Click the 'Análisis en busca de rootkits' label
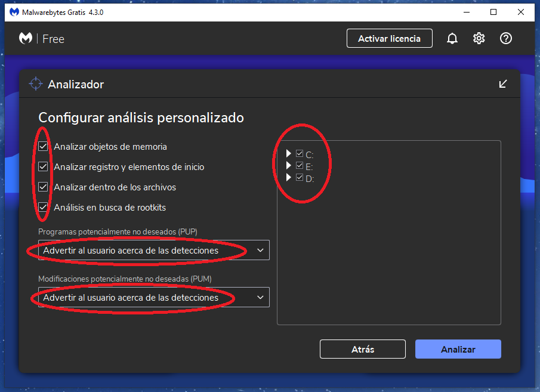 coord(110,208)
